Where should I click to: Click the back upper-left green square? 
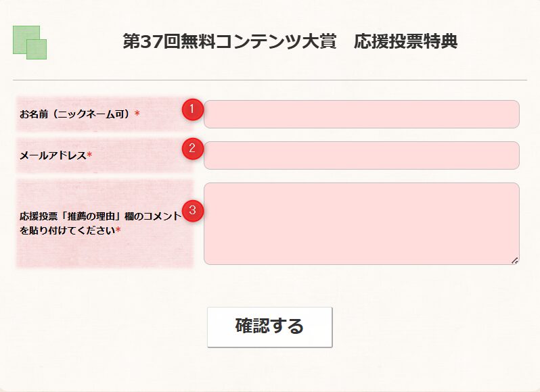pos(21,34)
